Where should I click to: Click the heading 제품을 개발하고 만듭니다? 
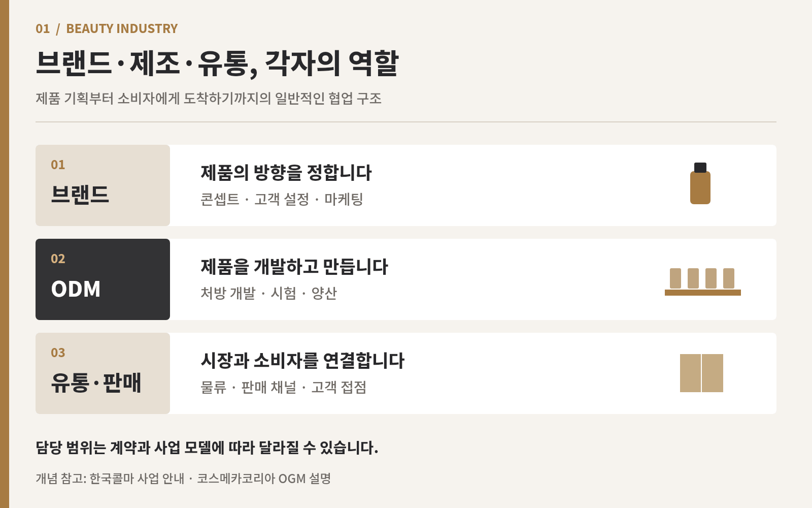[294, 267]
